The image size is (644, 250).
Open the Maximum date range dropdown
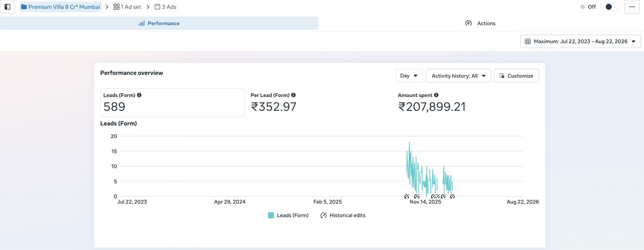pyautogui.click(x=580, y=41)
